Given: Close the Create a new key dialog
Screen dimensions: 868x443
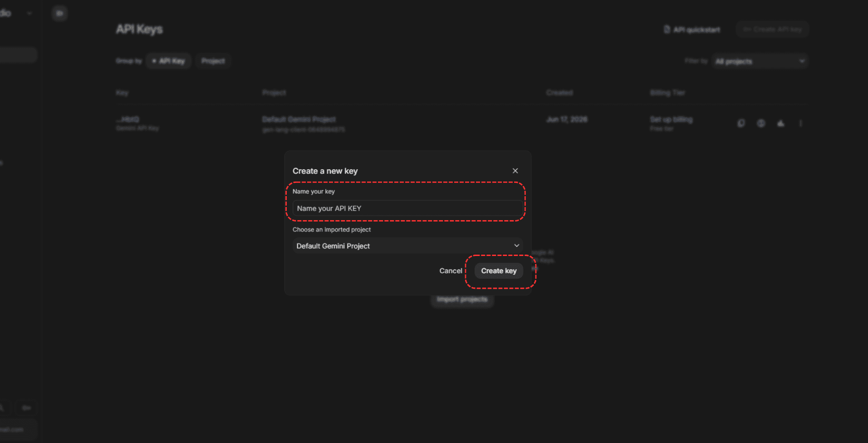Looking at the screenshot, I should pos(515,171).
